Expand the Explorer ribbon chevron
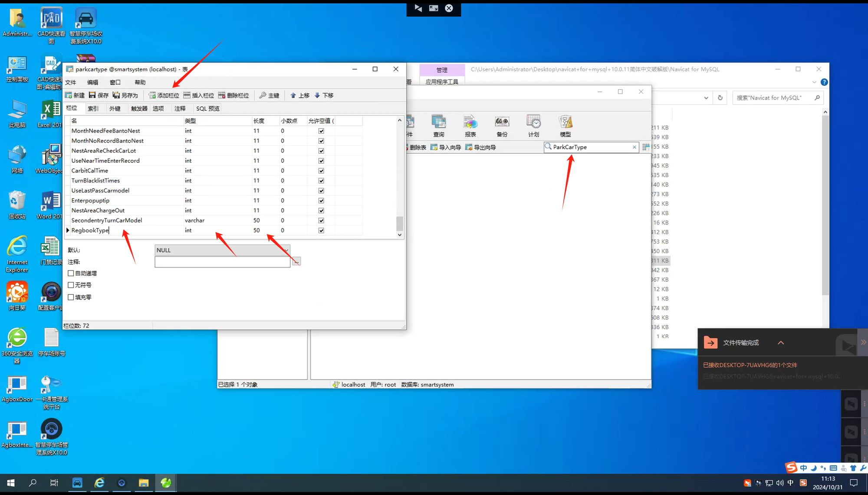 814,82
